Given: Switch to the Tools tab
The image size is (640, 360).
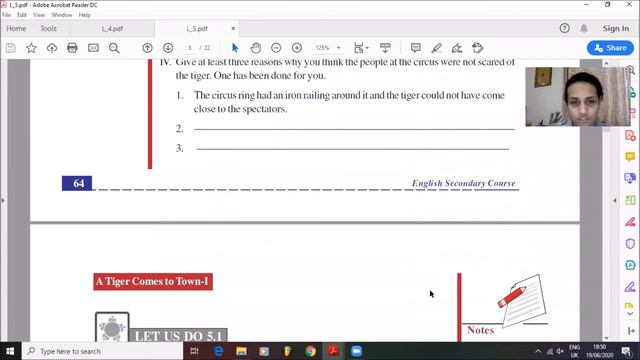Looking at the screenshot, I should click(48, 29).
